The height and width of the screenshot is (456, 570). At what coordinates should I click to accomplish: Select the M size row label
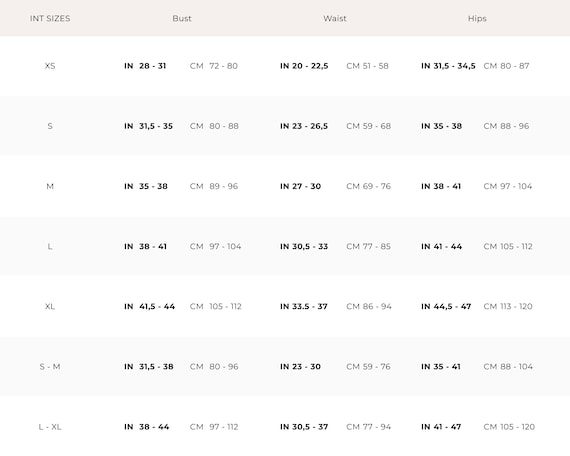coord(50,186)
